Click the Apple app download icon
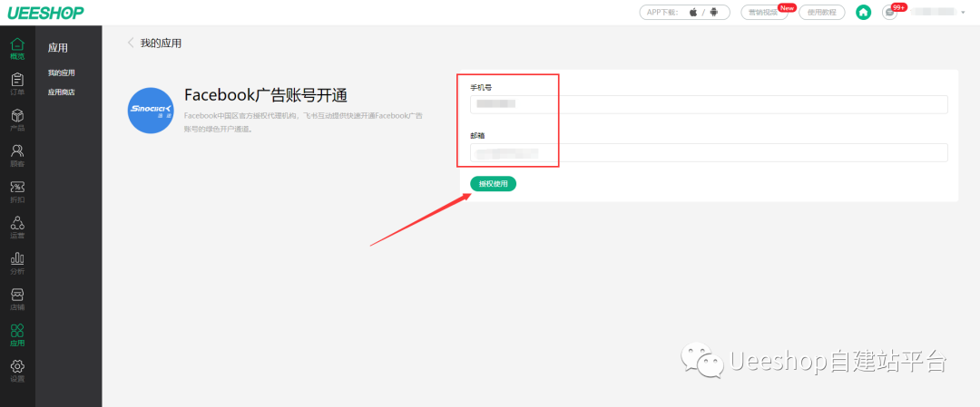 pyautogui.click(x=693, y=12)
